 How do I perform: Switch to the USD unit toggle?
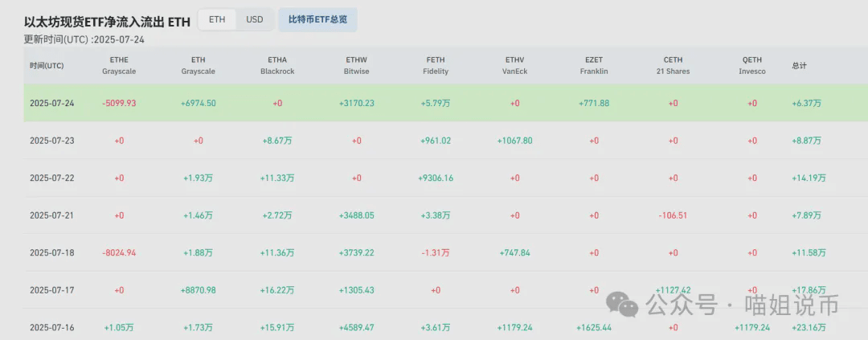pos(255,19)
